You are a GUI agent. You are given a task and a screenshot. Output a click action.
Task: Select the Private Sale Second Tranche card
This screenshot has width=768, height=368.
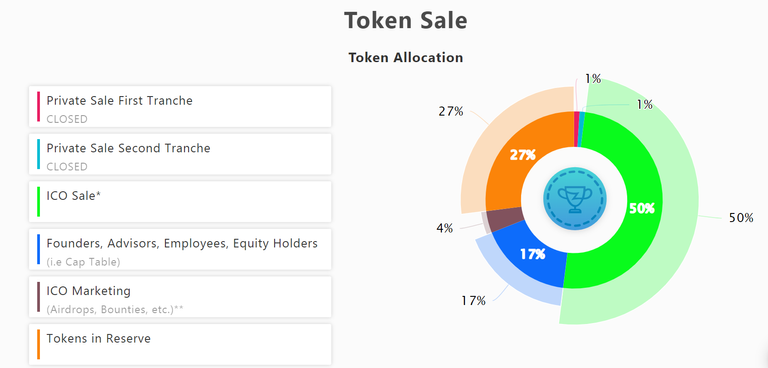point(180,154)
